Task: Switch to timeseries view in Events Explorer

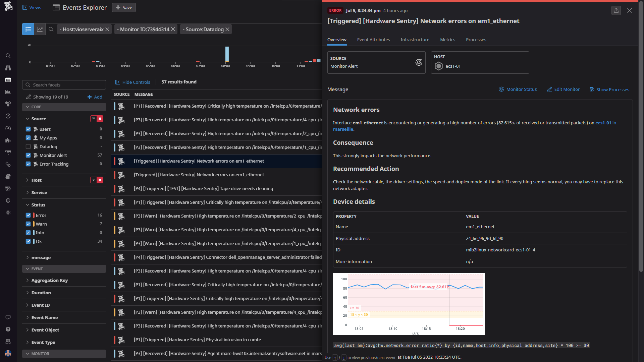Action: [x=40, y=29]
